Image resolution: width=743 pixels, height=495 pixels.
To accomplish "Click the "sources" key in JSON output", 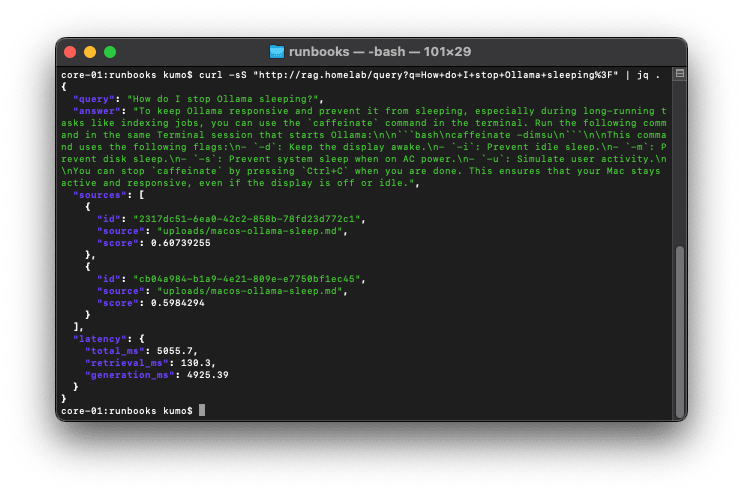I will click(101, 194).
